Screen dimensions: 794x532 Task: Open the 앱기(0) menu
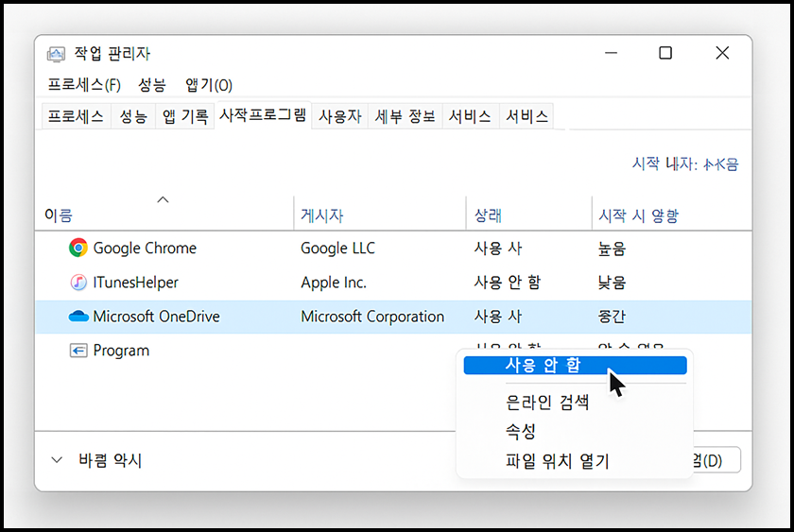point(209,84)
